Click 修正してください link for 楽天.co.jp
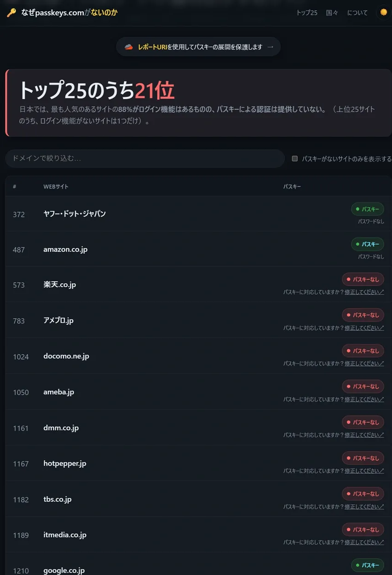392x575 pixels. point(364,292)
